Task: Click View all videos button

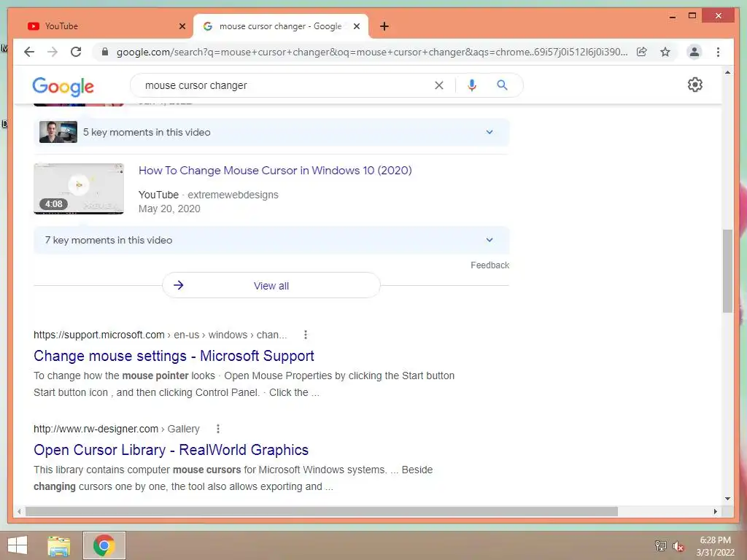Action: [x=271, y=286]
